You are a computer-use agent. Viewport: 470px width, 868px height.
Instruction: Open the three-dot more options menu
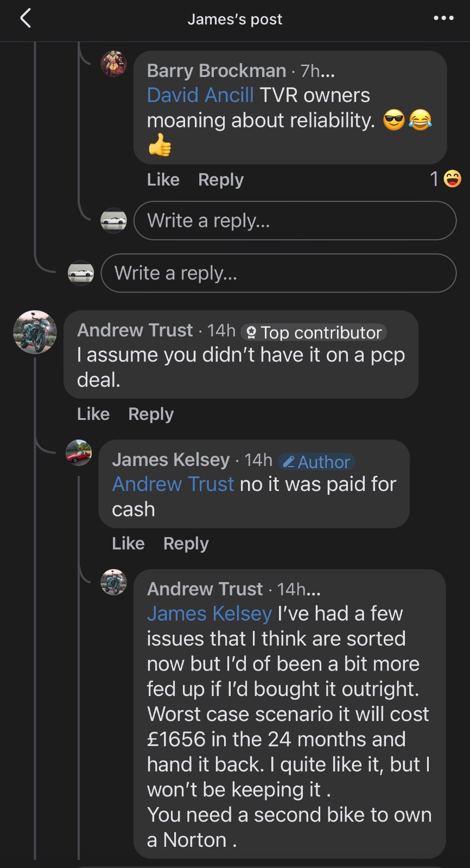[443, 18]
